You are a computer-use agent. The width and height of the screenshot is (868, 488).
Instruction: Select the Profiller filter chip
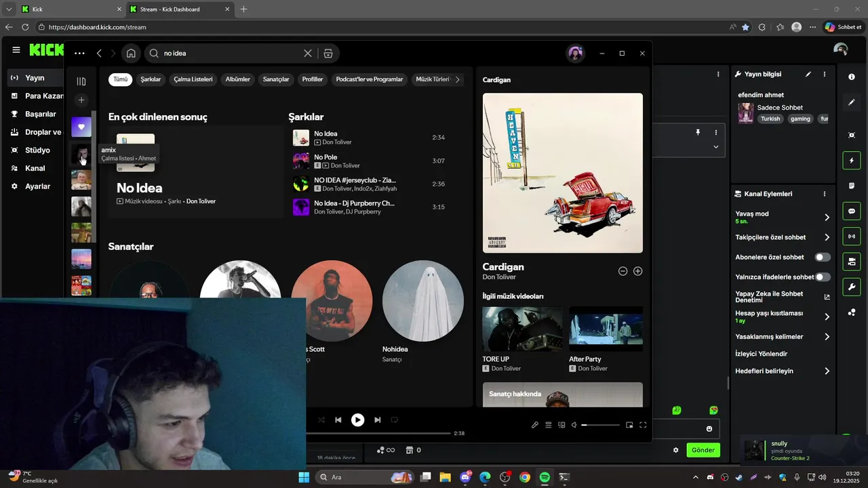point(313,79)
